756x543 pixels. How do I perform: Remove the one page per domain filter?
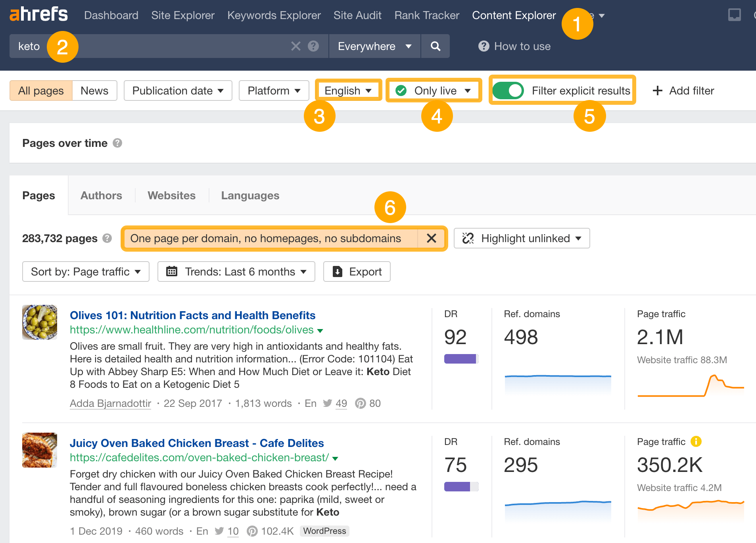(432, 238)
